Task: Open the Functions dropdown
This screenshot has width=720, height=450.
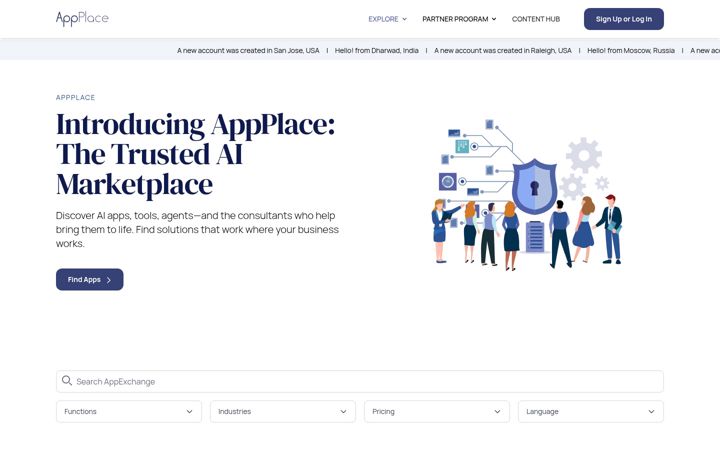Action: click(x=129, y=411)
